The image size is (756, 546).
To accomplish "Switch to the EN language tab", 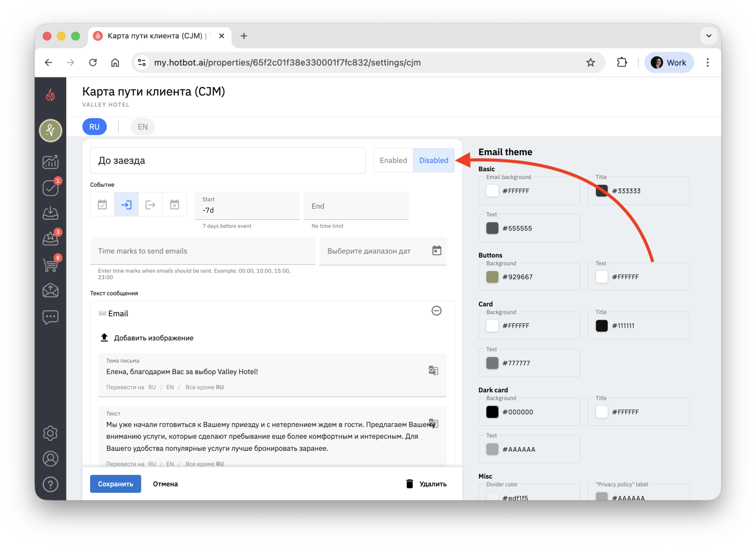I will tap(143, 127).
